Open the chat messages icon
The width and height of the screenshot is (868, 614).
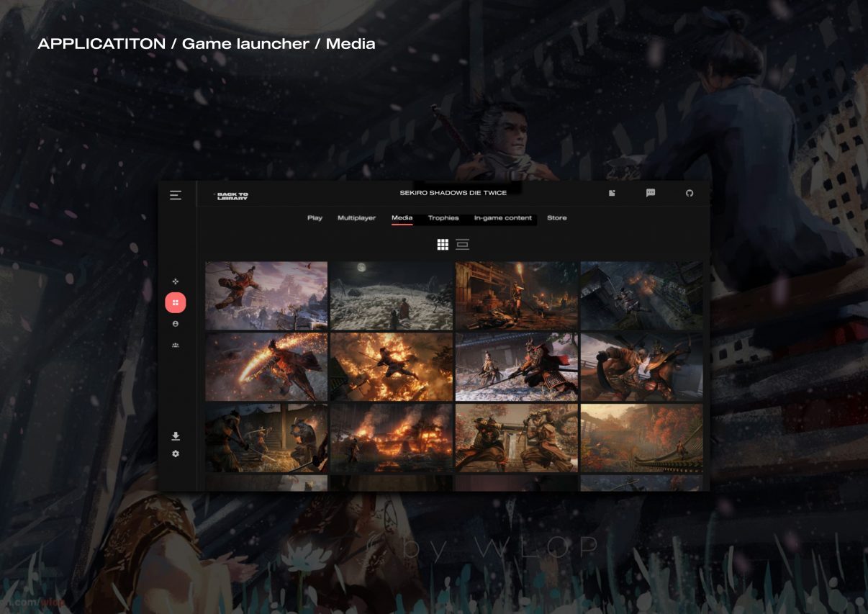pos(651,193)
